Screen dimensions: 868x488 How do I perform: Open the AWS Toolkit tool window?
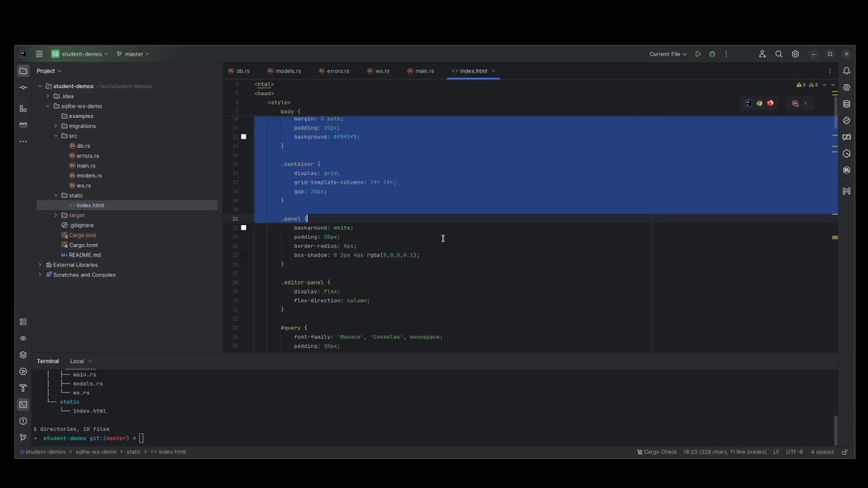pyautogui.click(x=23, y=125)
